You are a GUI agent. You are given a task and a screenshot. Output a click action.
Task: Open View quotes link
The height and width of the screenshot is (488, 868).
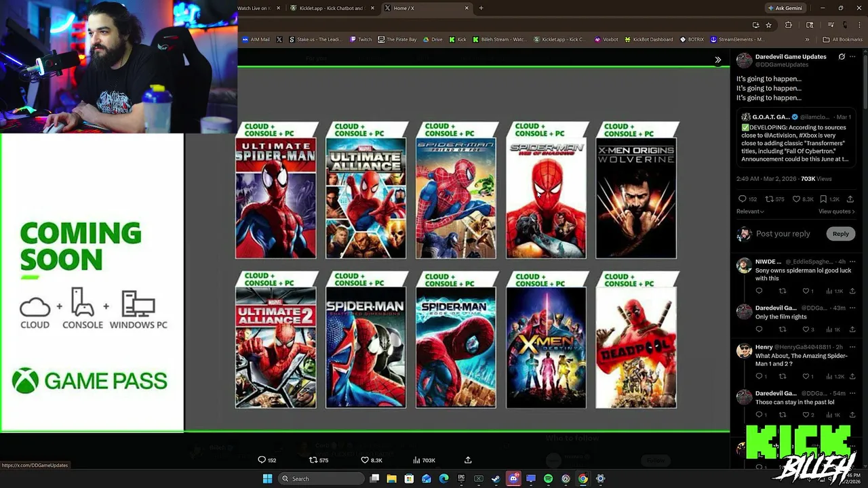tap(837, 211)
